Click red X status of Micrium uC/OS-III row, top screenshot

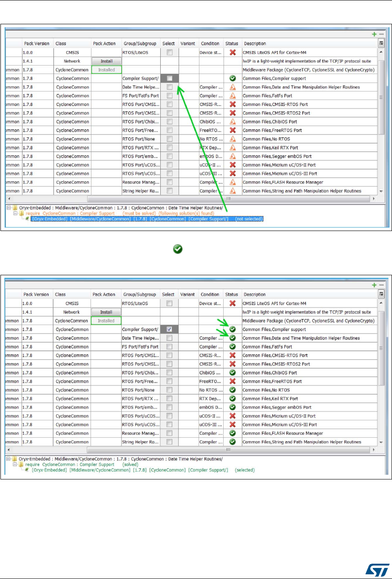232,174
